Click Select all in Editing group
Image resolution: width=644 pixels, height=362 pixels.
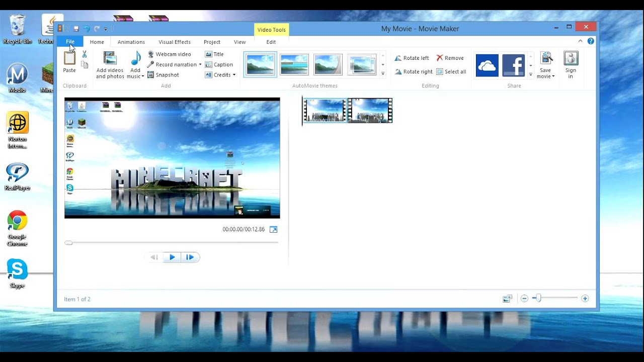click(x=451, y=72)
